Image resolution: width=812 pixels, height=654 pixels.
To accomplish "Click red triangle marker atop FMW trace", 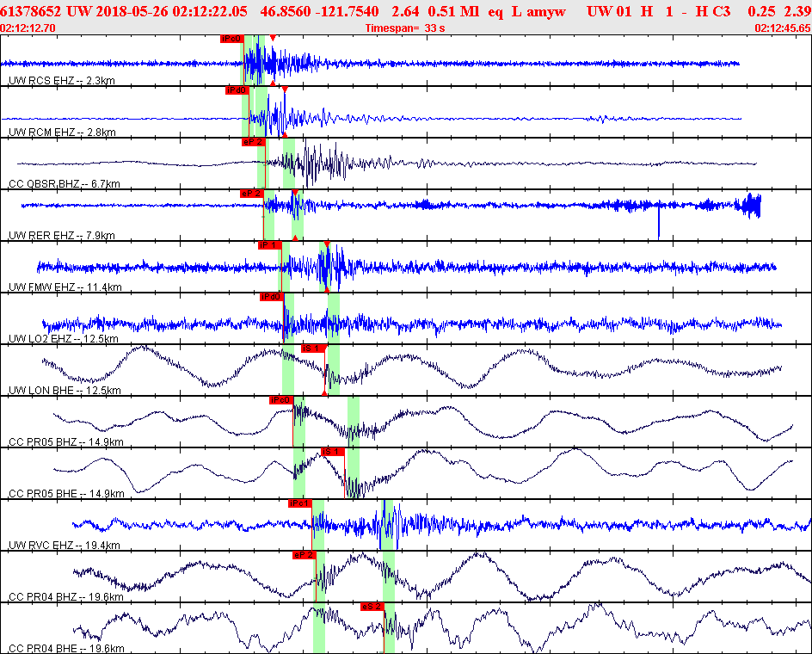I will pyautogui.click(x=327, y=244).
